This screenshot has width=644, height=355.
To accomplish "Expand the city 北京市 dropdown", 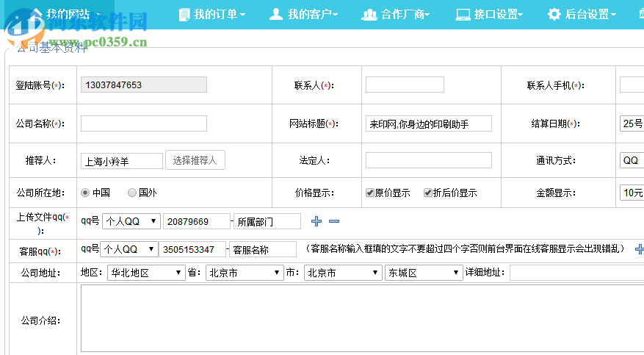I will [x=343, y=273].
